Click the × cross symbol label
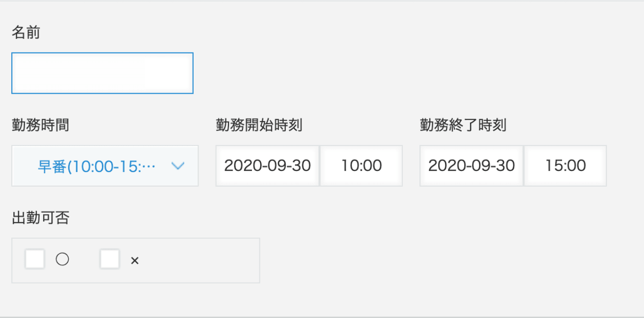644x318 pixels. pyautogui.click(x=135, y=261)
